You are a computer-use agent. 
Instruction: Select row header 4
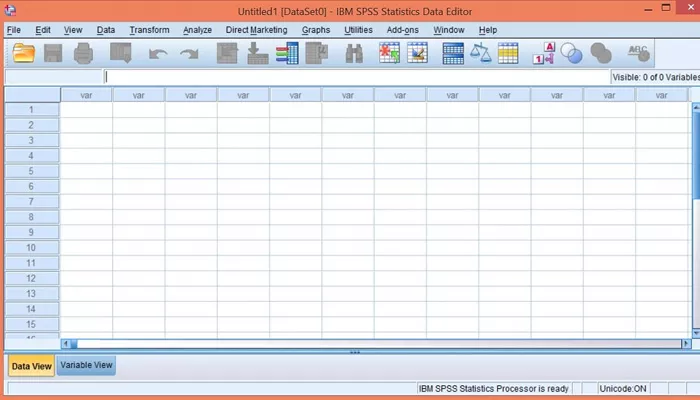[x=32, y=156]
